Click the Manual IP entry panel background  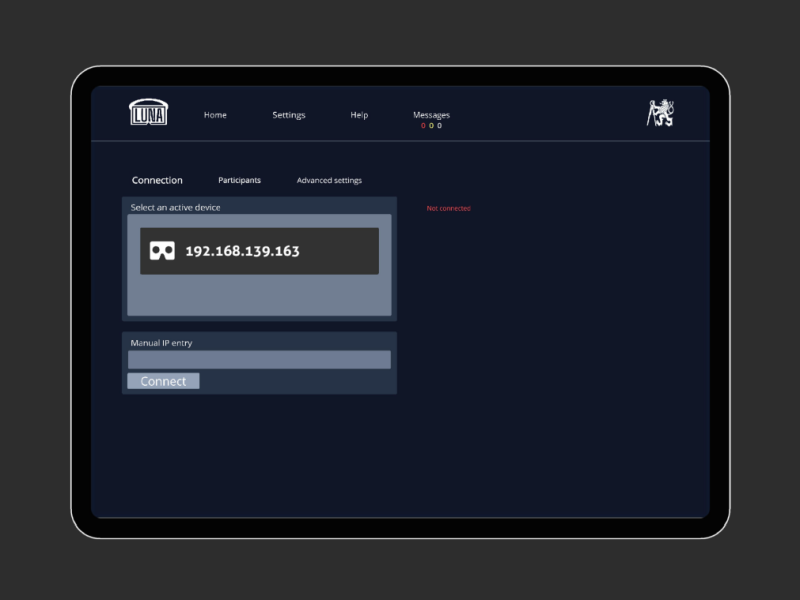pos(300,382)
